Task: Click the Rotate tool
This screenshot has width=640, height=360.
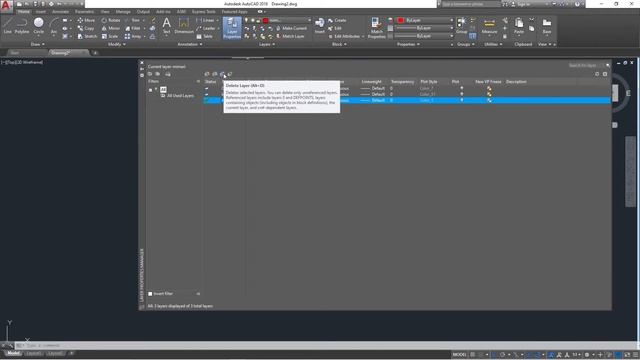Action: coord(111,20)
